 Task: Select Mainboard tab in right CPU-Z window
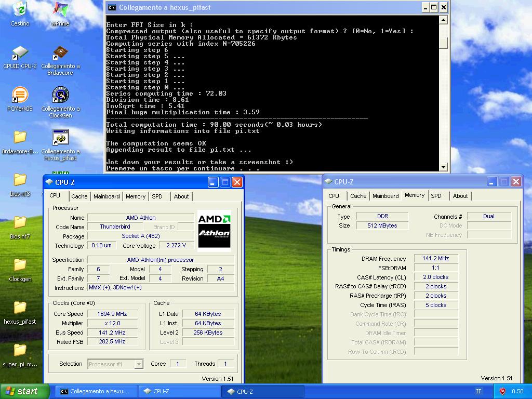pos(385,196)
